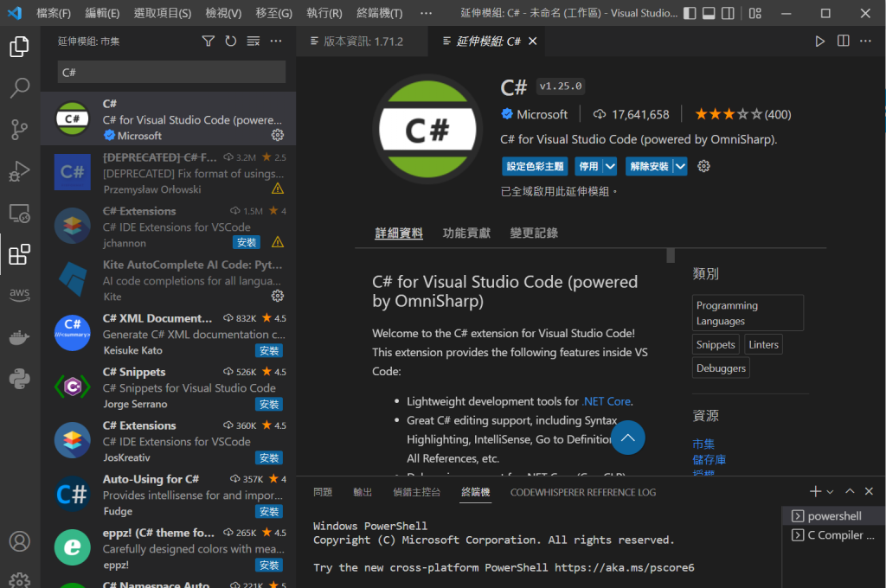Screen dimensions: 886x588
Task: Open the 選取項目(S) menu
Action: [162, 13]
